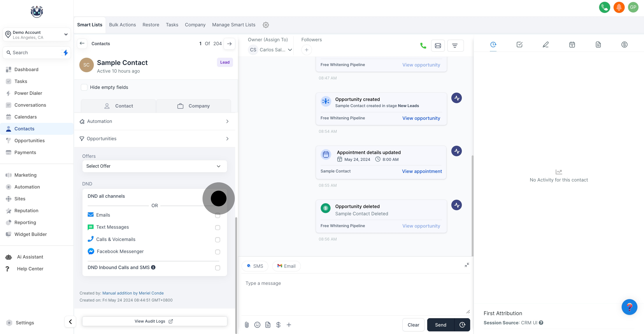
Task: Click the green phone call icon
Action: tap(423, 46)
